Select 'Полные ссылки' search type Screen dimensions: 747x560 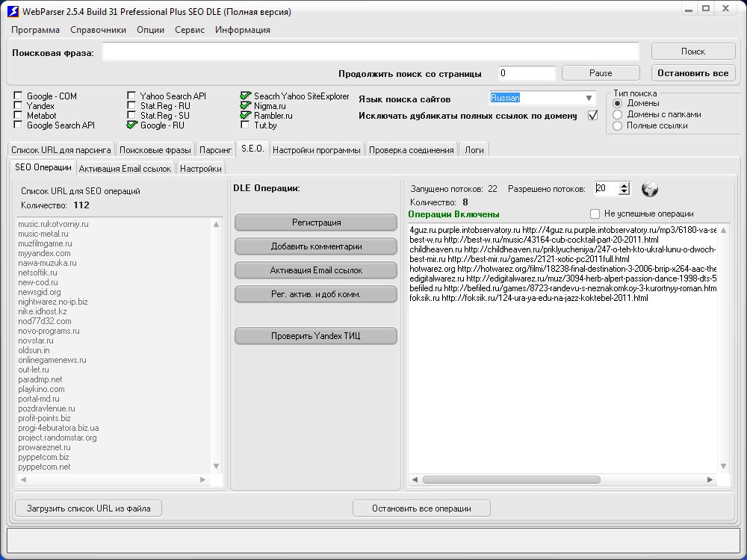tap(618, 125)
